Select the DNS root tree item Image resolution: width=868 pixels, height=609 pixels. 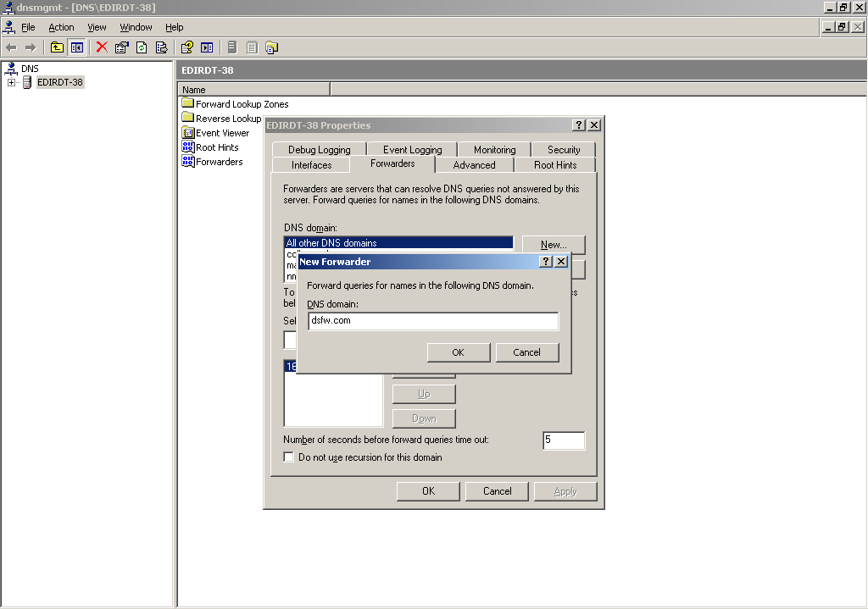29,69
